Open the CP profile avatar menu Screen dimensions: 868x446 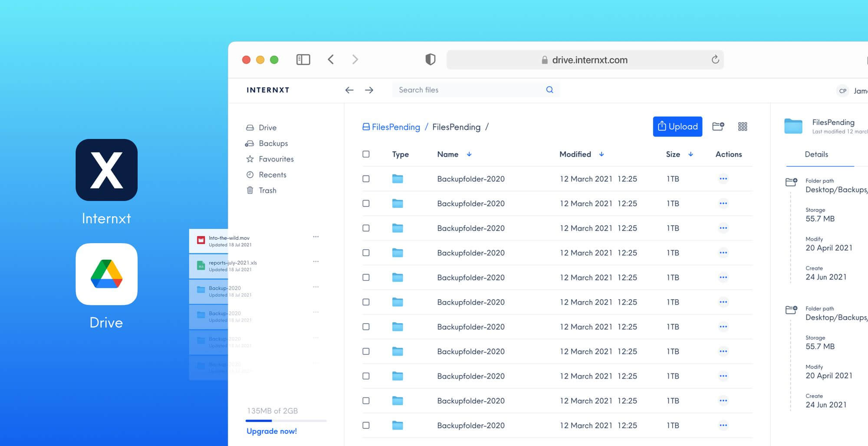pyautogui.click(x=842, y=91)
